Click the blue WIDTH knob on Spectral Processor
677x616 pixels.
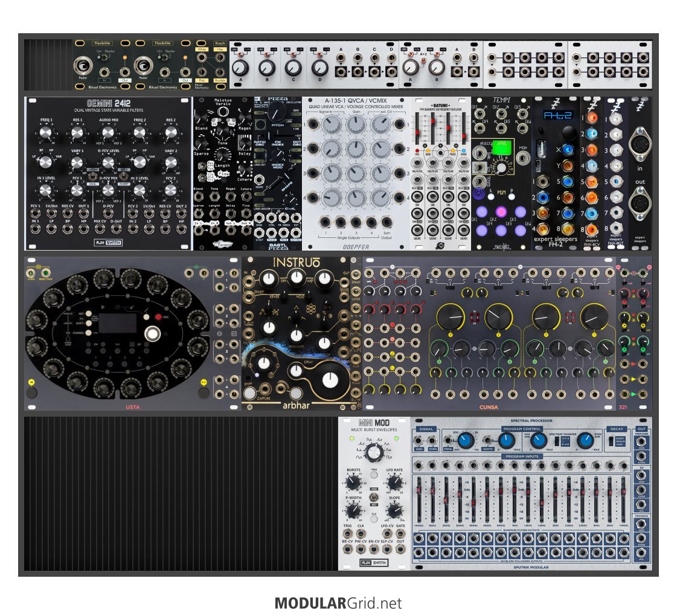[505, 440]
